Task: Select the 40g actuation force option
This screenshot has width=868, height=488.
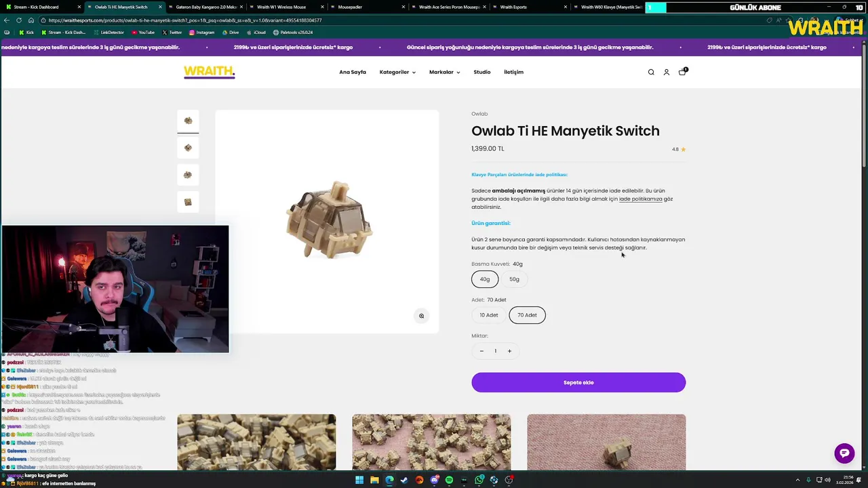Action: click(485, 279)
